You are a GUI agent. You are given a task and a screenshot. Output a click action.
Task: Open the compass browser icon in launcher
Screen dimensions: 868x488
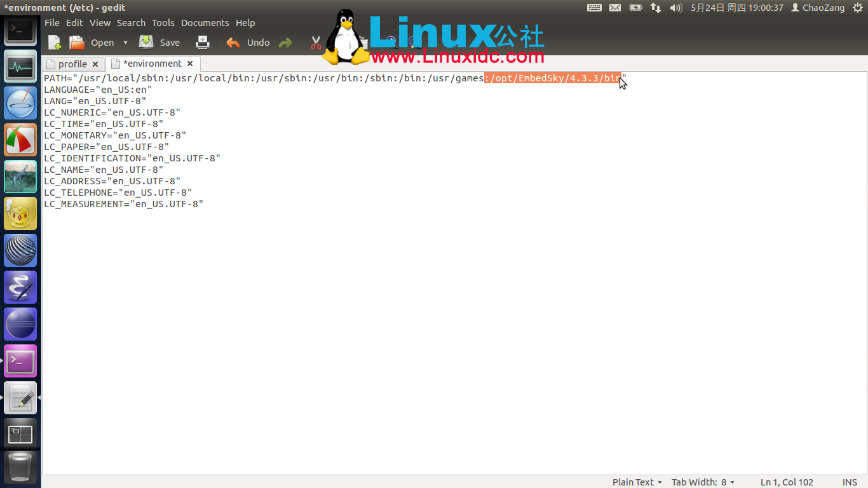(x=20, y=103)
